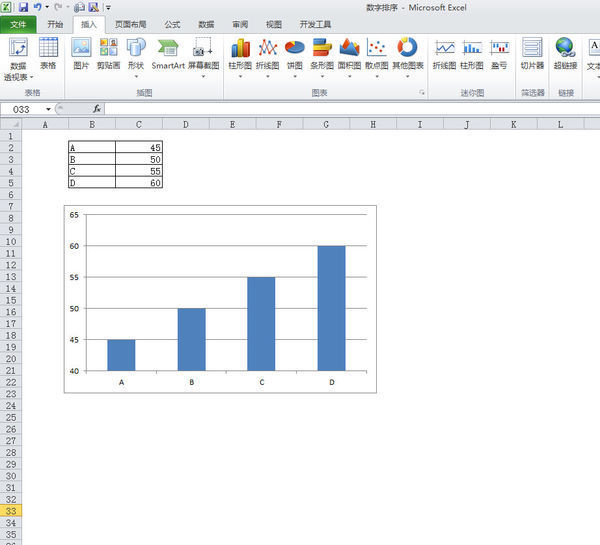The height and width of the screenshot is (545, 600).
Task: Select cell C2 containing 45
Action: [x=138, y=147]
